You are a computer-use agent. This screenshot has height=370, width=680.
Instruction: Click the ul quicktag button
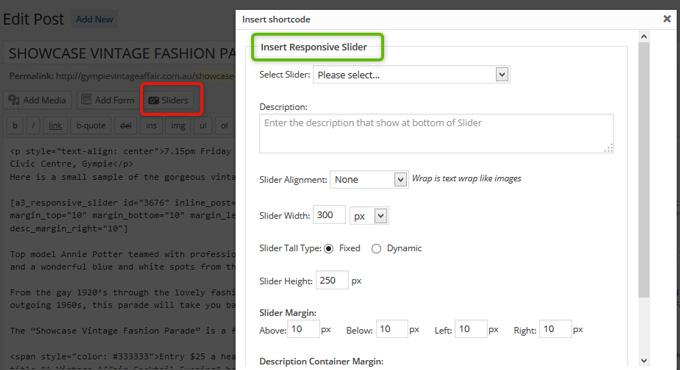click(203, 126)
